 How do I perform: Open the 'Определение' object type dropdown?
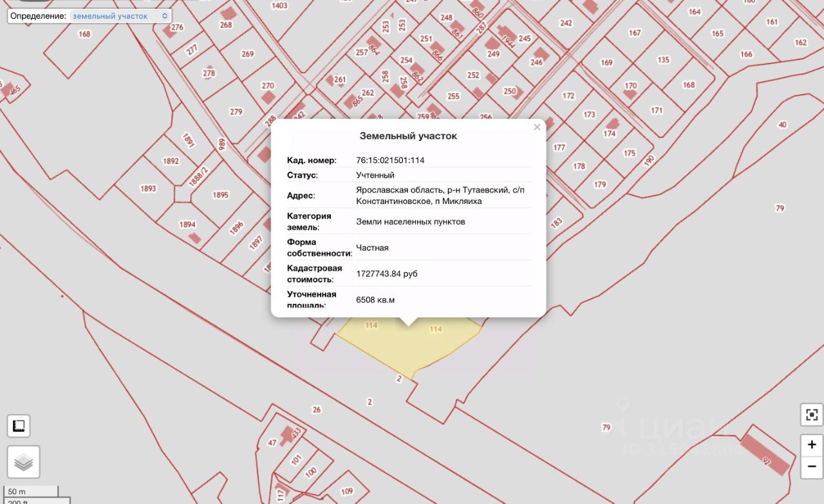[x=120, y=15]
